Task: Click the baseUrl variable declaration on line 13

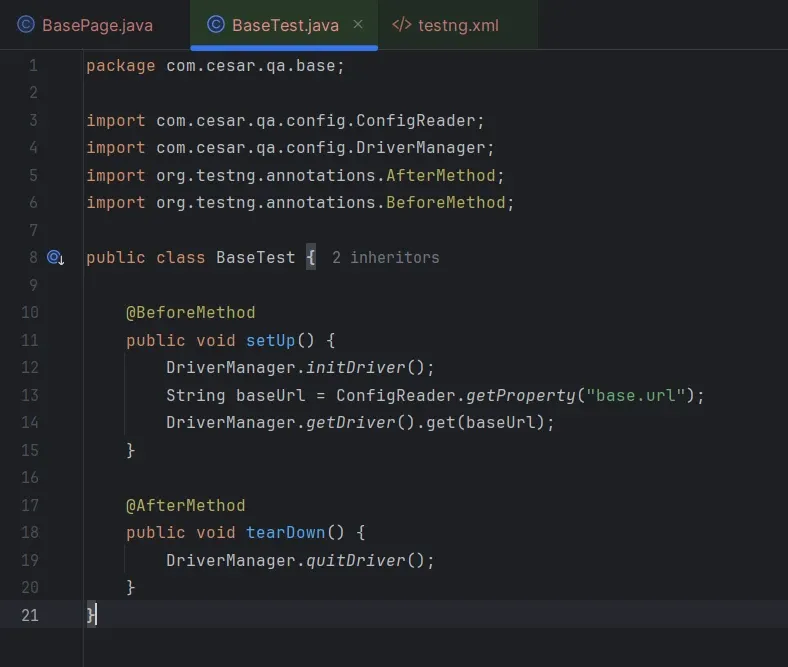Action: (270, 395)
